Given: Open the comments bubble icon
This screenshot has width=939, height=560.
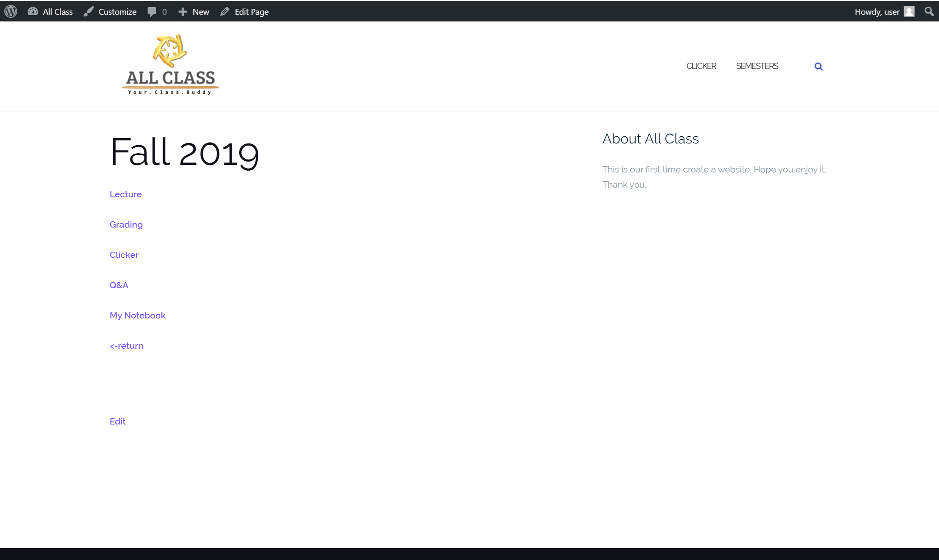Looking at the screenshot, I should coord(152,11).
